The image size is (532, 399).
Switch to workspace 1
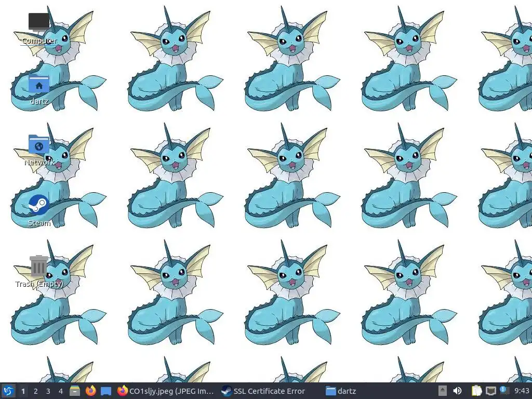(23, 391)
